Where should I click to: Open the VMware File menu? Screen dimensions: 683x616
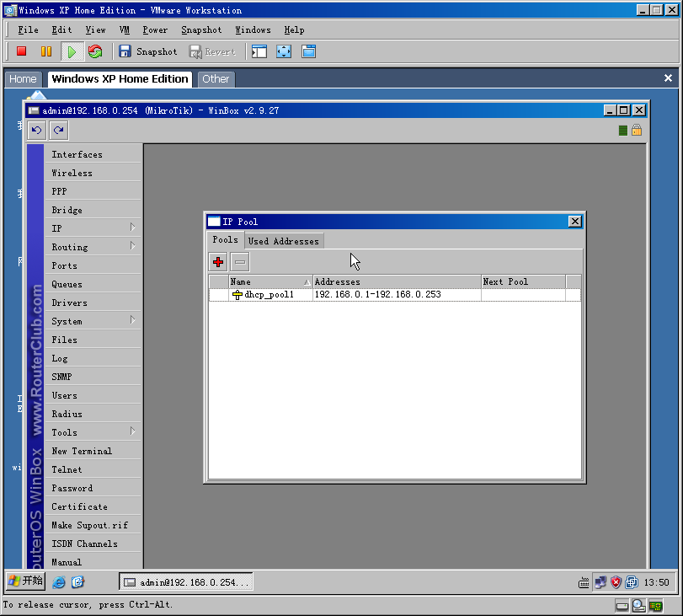(29, 30)
